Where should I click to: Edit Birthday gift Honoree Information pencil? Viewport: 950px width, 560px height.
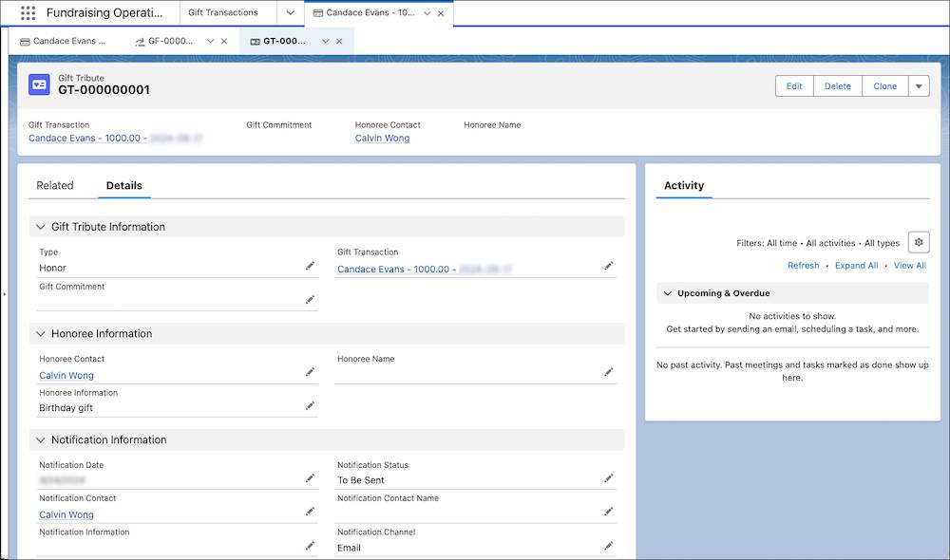311,405
